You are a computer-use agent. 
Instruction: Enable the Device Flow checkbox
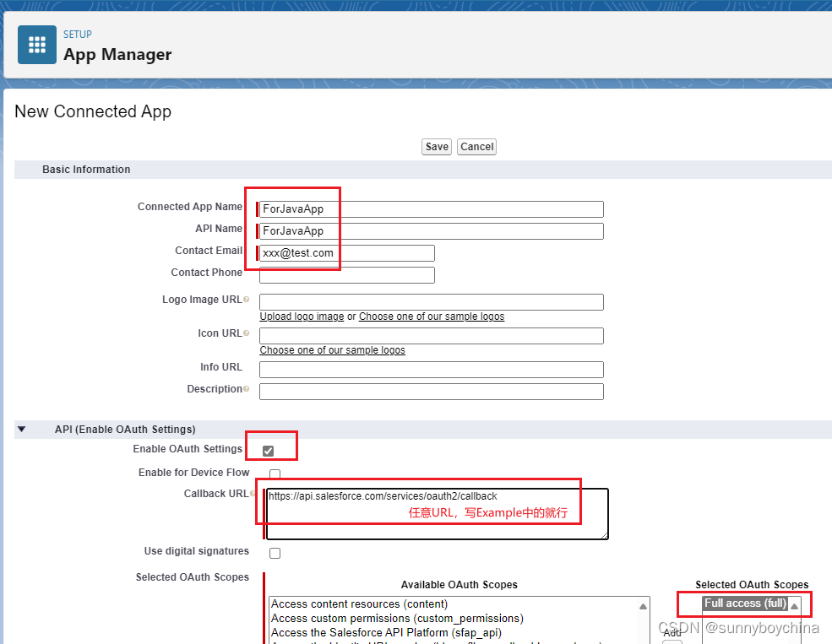[x=275, y=473]
